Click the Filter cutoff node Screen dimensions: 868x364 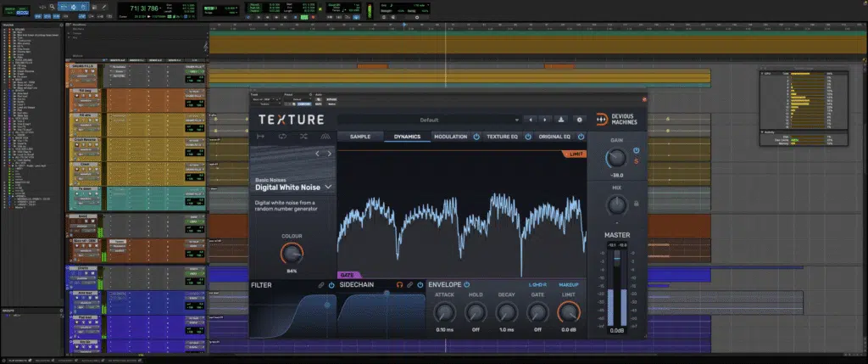click(x=327, y=305)
